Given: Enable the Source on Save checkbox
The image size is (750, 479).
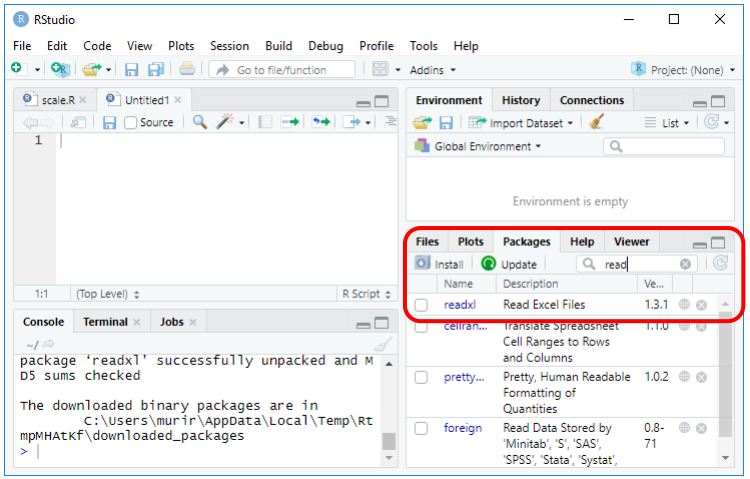Looking at the screenshot, I should (x=130, y=123).
